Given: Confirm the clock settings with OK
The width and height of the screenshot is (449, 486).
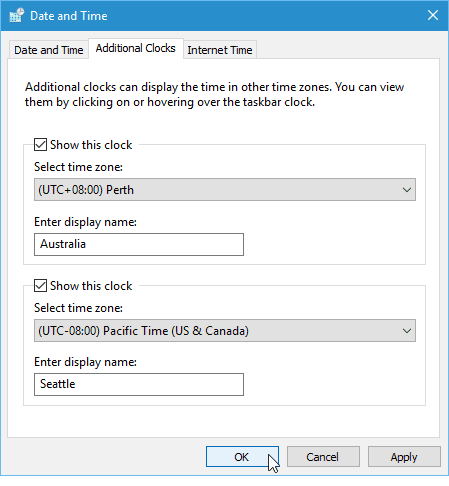Looking at the screenshot, I should pos(242,457).
